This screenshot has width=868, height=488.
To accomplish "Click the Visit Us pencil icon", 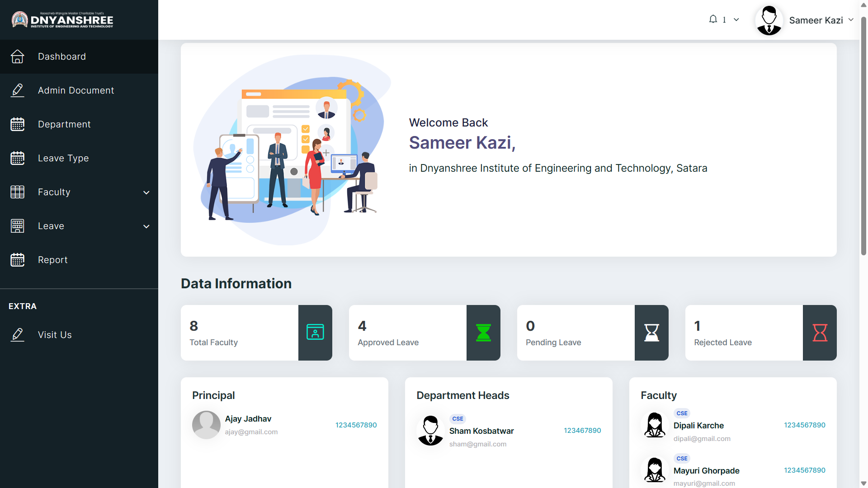I will click(18, 335).
